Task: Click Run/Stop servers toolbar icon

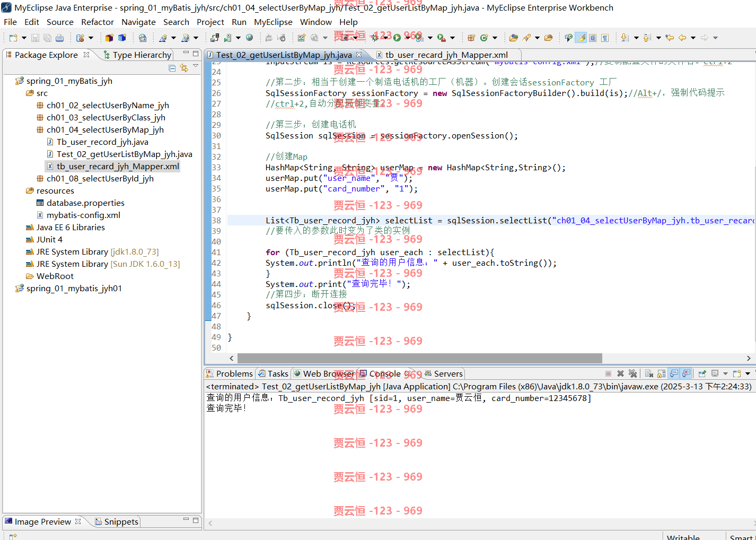Action: (x=227, y=38)
